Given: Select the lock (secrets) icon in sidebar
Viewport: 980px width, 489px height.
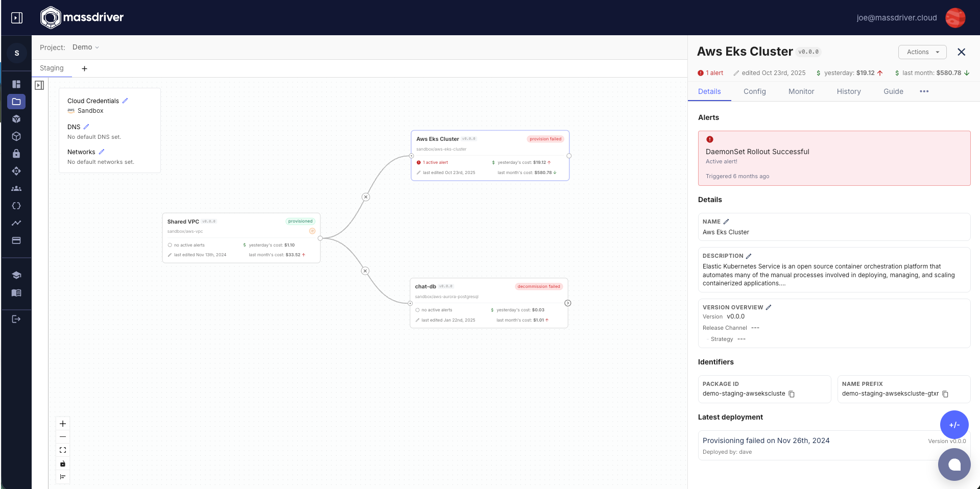Looking at the screenshot, I should click(16, 154).
